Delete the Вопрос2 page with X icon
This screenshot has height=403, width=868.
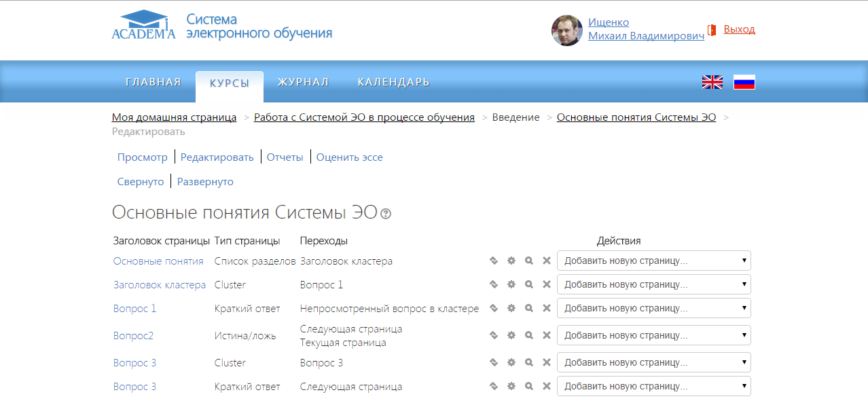pyautogui.click(x=546, y=335)
